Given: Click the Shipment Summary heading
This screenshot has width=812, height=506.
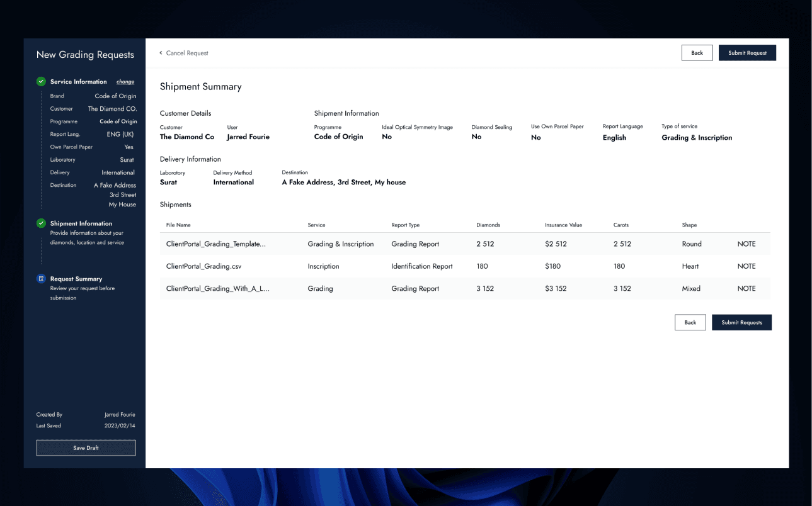Looking at the screenshot, I should tap(200, 87).
